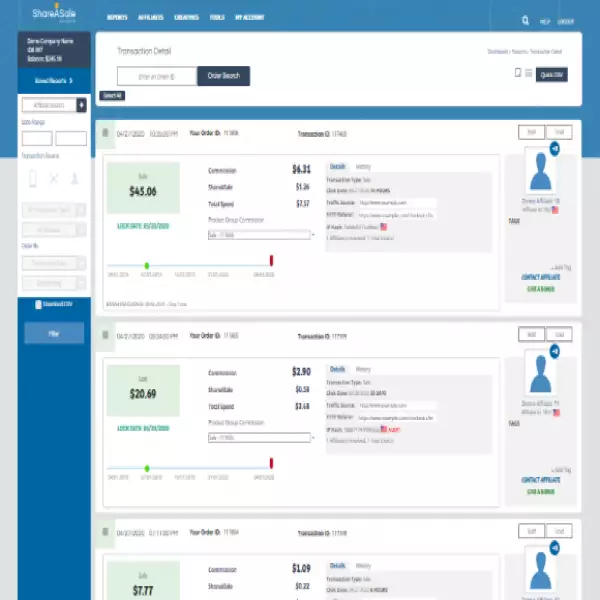Click the blue badge on first affiliate avatar
Image resolution: width=600 pixels, height=600 pixels.
tap(554, 149)
